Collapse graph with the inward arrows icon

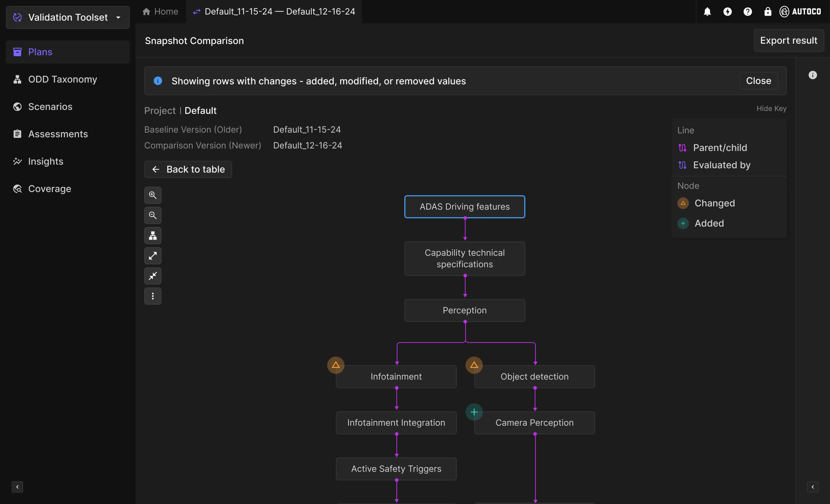point(153,276)
